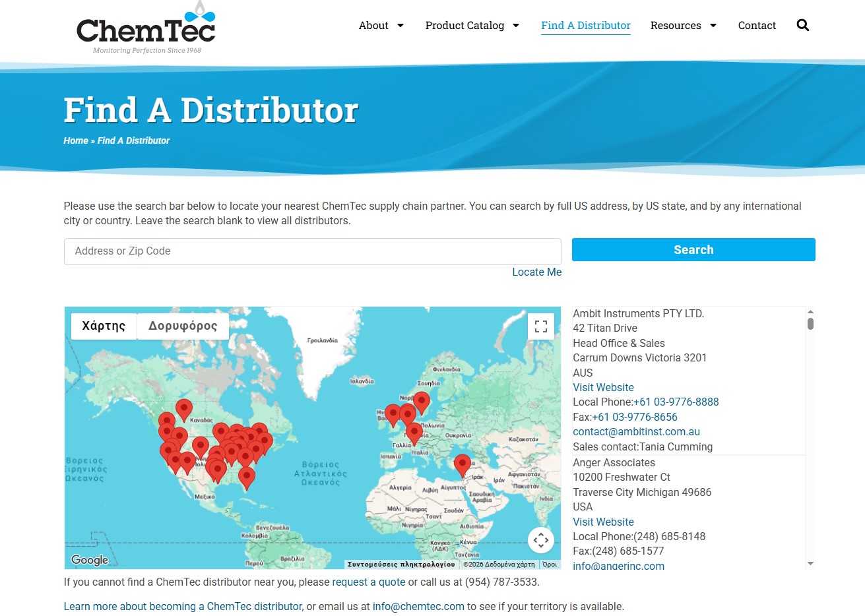The width and height of the screenshot is (865, 616).
Task: Visit Ambit Instruments website link
Action: (603, 388)
